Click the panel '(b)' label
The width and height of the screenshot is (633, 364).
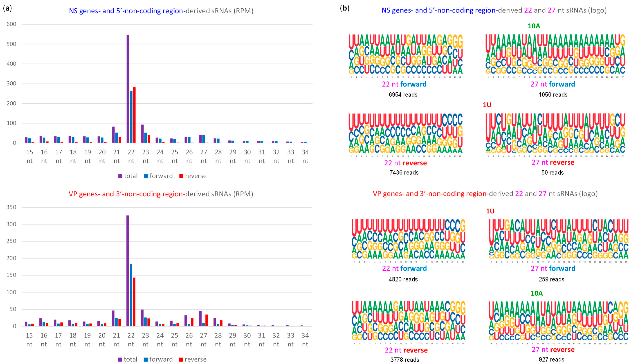click(x=344, y=8)
